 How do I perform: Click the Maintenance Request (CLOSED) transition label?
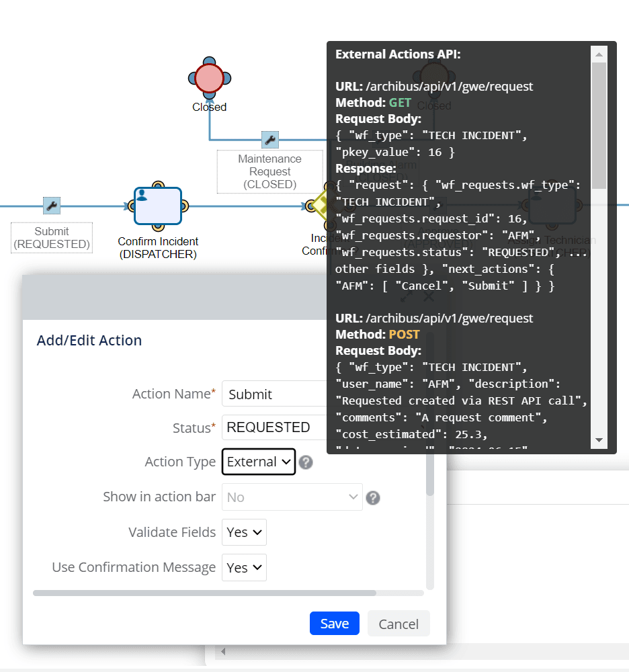tap(270, 171)
